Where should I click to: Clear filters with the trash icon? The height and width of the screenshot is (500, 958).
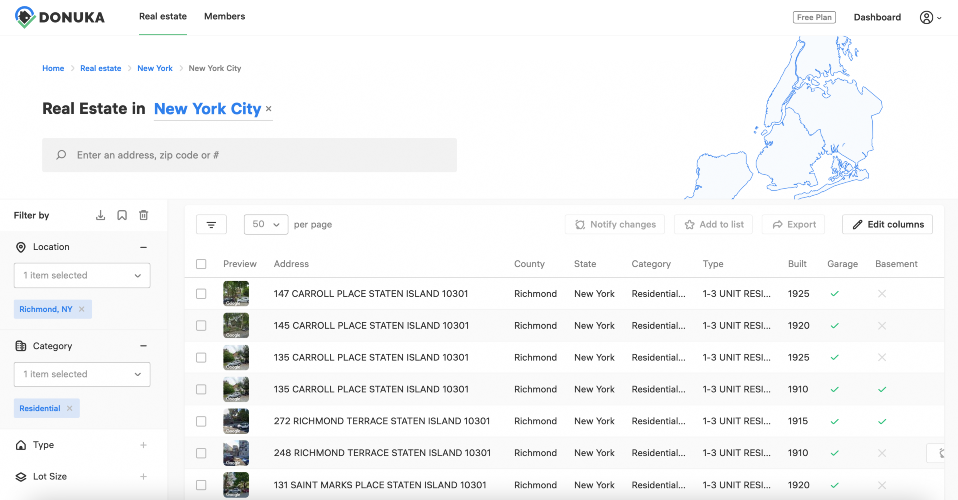coord(144,215)
